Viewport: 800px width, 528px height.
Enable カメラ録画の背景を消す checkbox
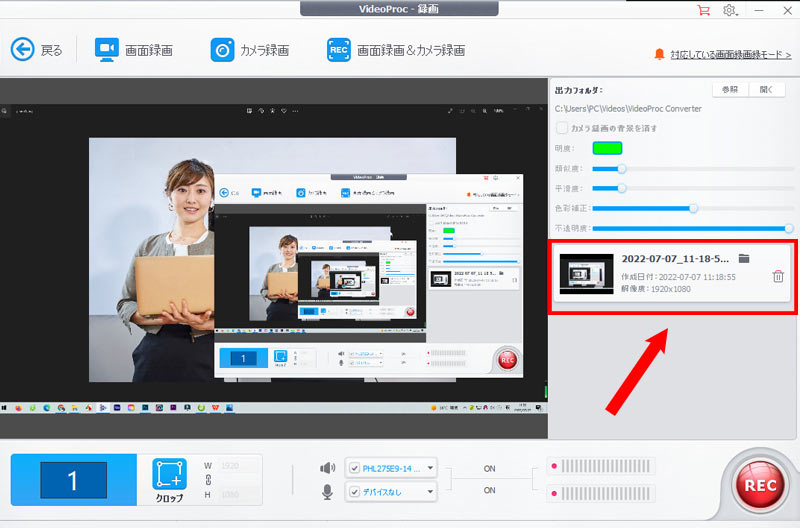point(562,128)
